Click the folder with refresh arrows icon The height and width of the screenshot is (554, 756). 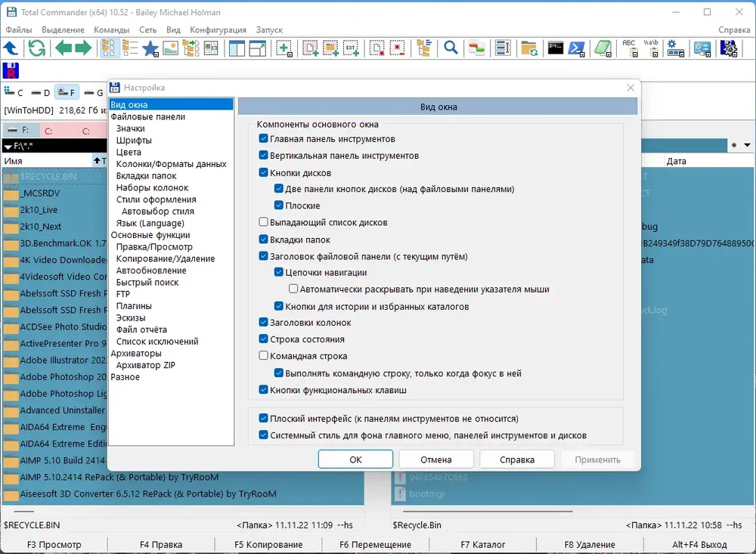pyautogui.click(x=529, y=48)
